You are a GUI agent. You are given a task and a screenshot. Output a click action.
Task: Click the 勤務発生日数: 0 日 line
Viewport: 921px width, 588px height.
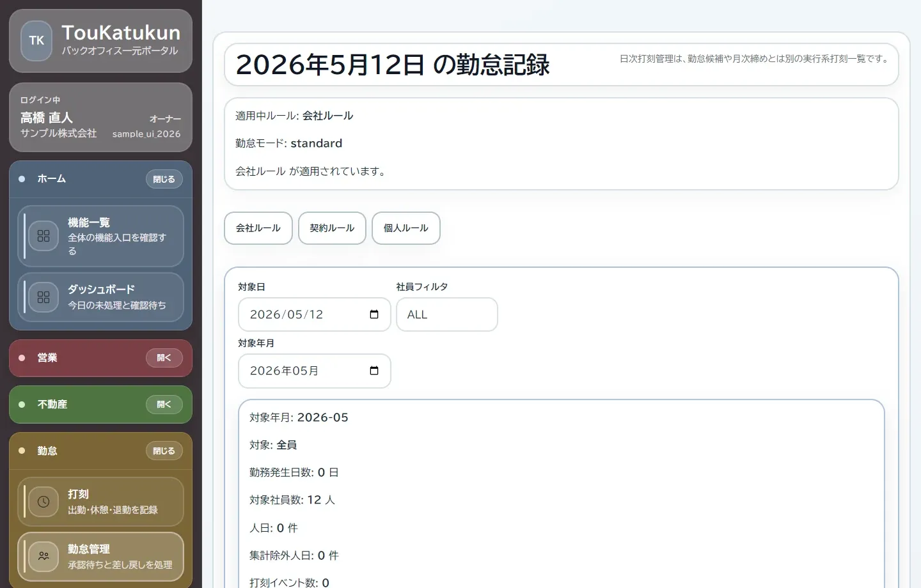pyautogui.click(x=294, y=472)
